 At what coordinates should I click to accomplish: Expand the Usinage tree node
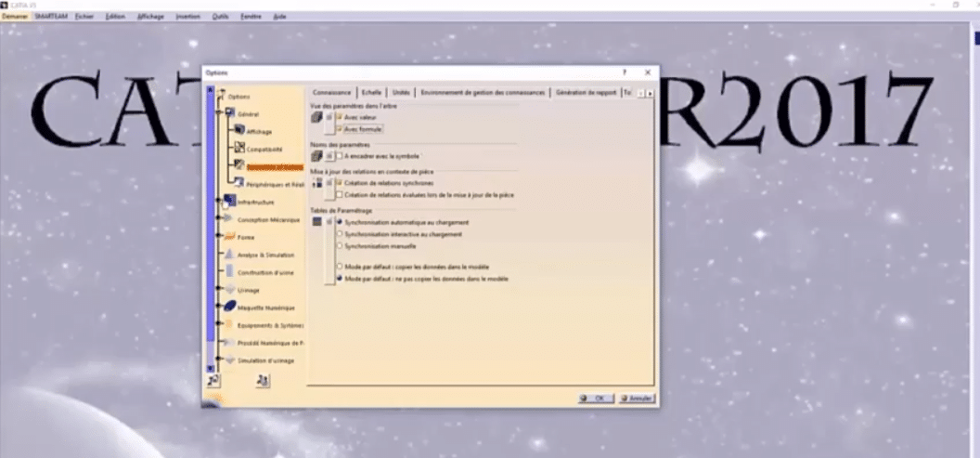tap(219, 290)
